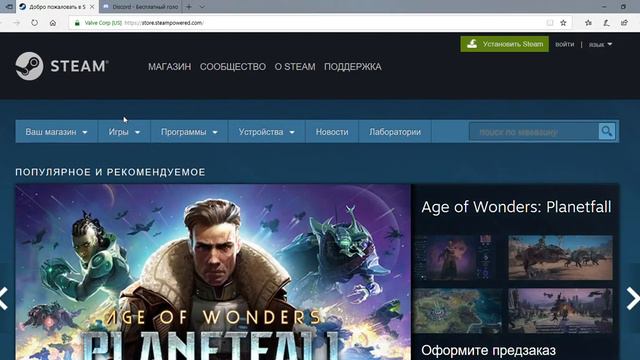Open the Новости store tab
Screen dimensions: 640x360
(x=332, y=132)
